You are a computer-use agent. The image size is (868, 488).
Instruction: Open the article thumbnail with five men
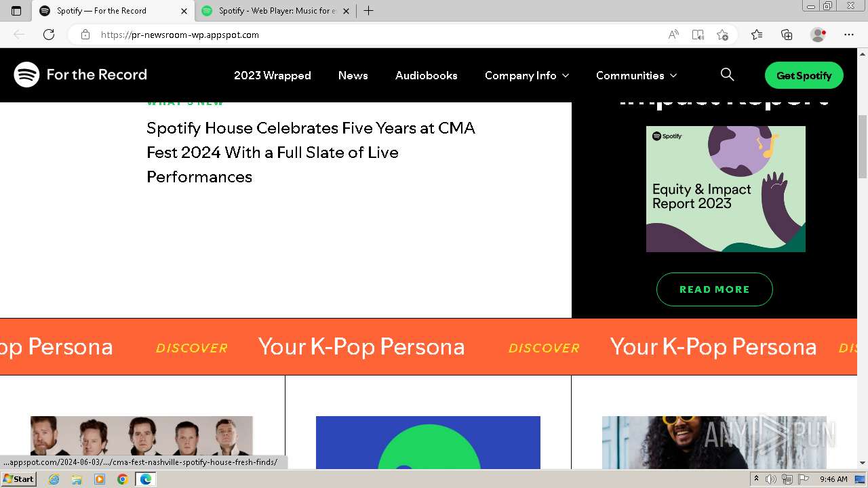[142, 443]
